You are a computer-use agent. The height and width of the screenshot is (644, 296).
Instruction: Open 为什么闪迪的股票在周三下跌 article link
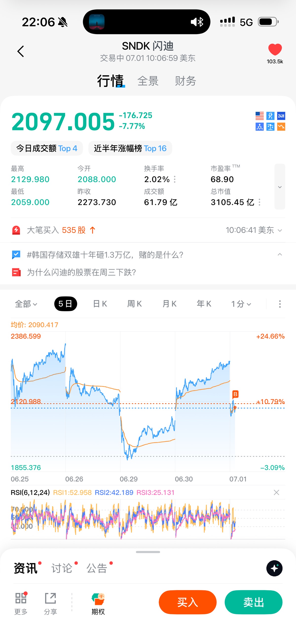click(x=81, y=272)
